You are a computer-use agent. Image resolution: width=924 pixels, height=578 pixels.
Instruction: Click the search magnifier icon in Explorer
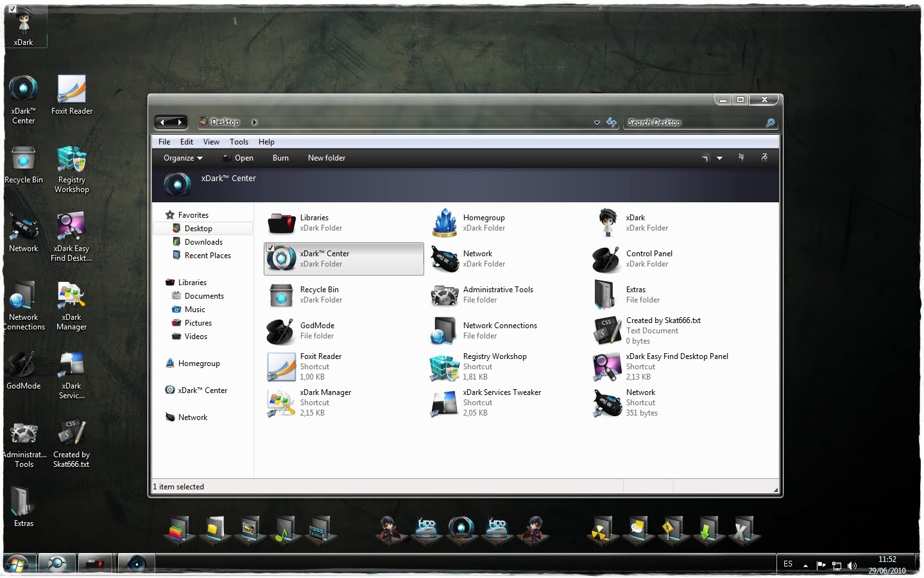click(770, 122)
